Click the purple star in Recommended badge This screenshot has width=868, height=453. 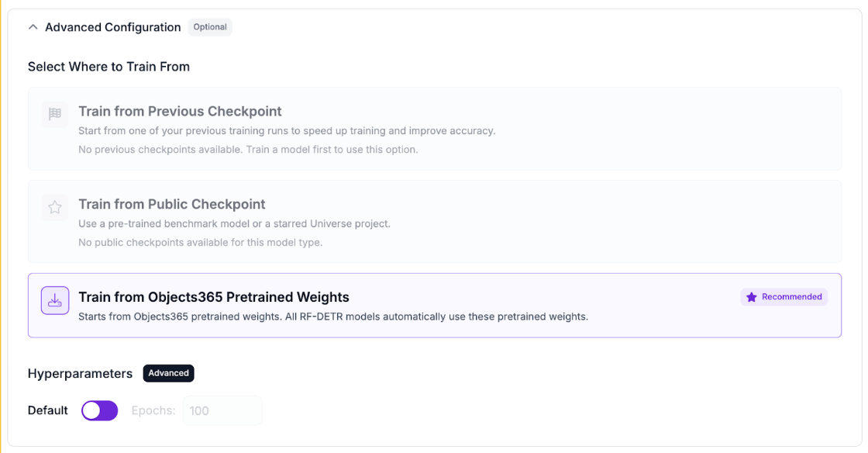751,297
